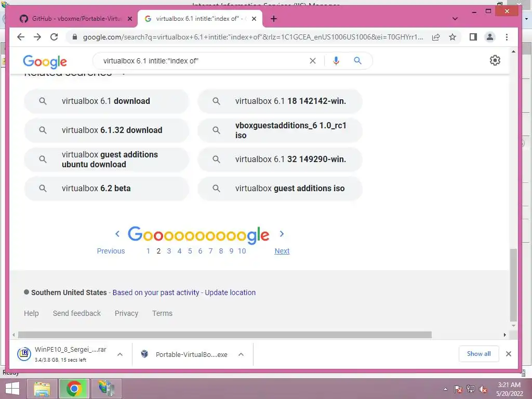
Task: Go forward using the browser forward arrow
Action: [37, 37]
